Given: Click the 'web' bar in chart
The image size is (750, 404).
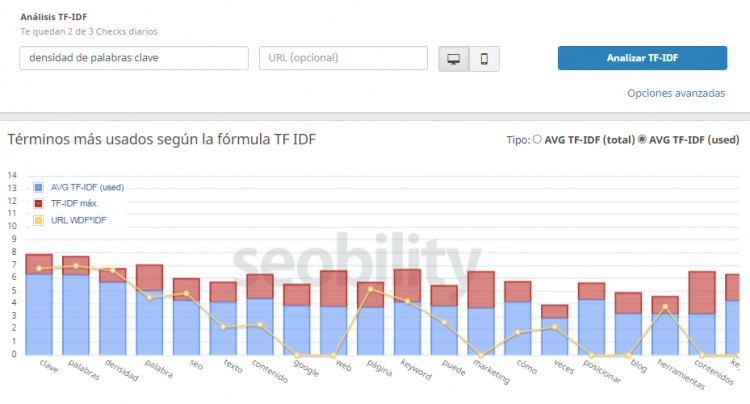Looking at the screenshot, I should coord(333,313).
